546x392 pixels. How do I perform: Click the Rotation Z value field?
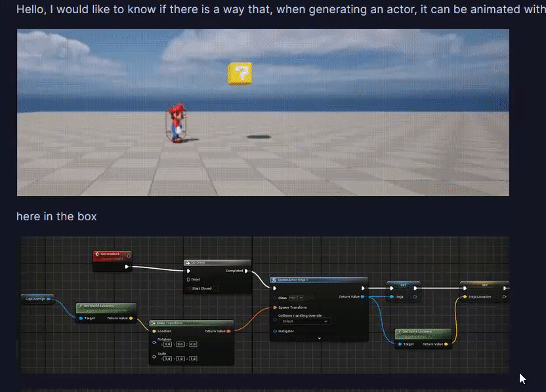193,344
